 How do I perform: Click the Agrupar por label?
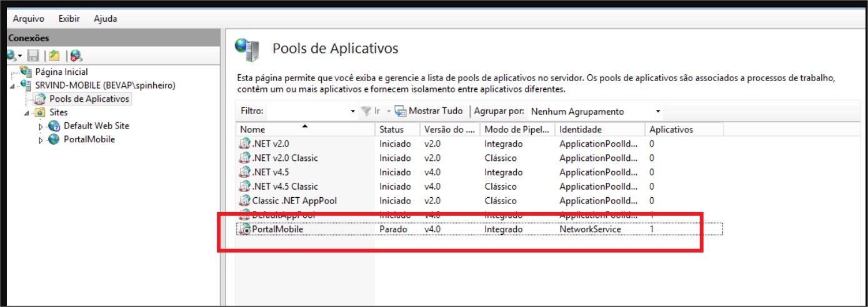(x=498, y=111)
